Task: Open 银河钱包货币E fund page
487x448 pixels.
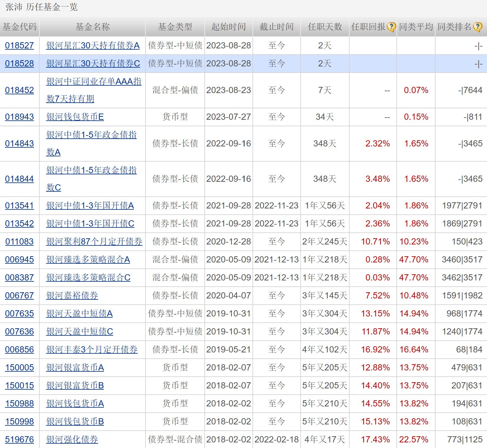Action: pyautogui.click(x=75, y=117)
